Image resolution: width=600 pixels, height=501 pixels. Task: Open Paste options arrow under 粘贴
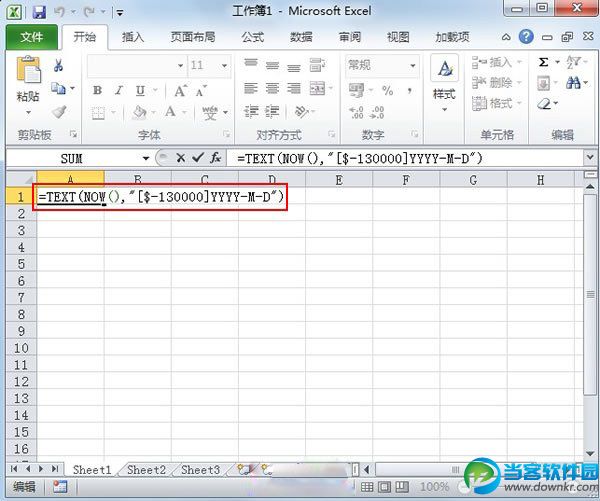point(28,113)
